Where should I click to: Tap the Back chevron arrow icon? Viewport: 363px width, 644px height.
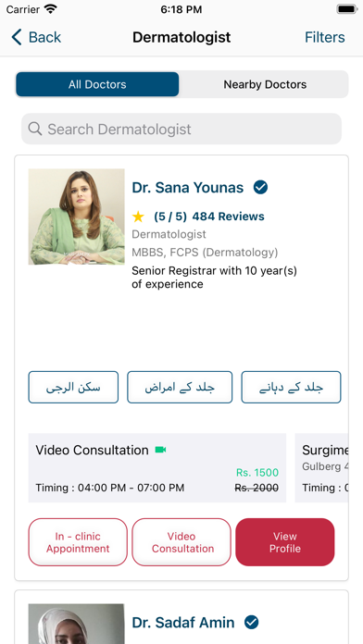tap(17, 37)
